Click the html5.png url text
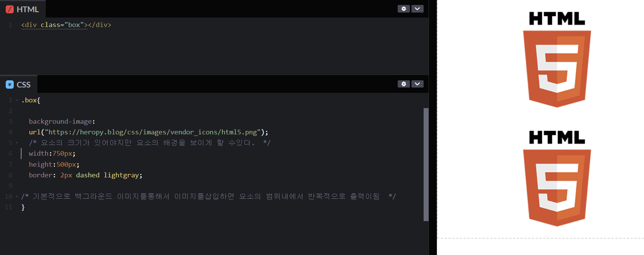The image size is (644, 255). point(149,132)
